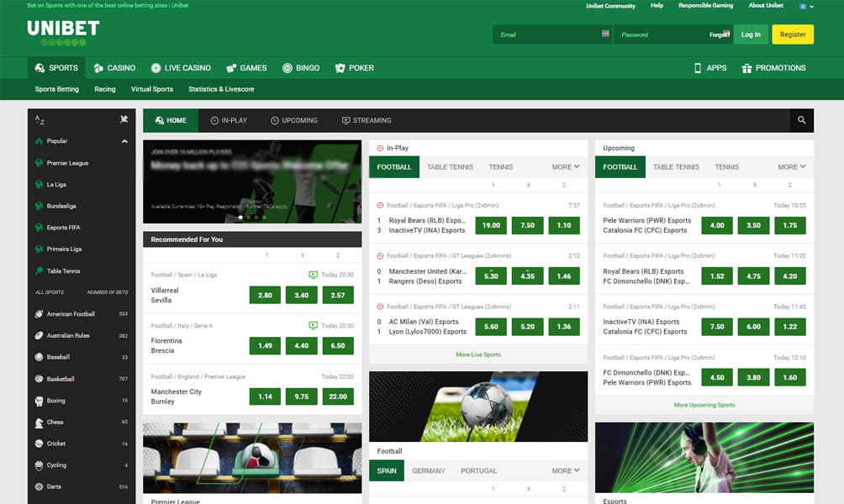Screen dimensions: 844x504
Task: Click the search magnifier icon
Action: click(x=801, y=120)
